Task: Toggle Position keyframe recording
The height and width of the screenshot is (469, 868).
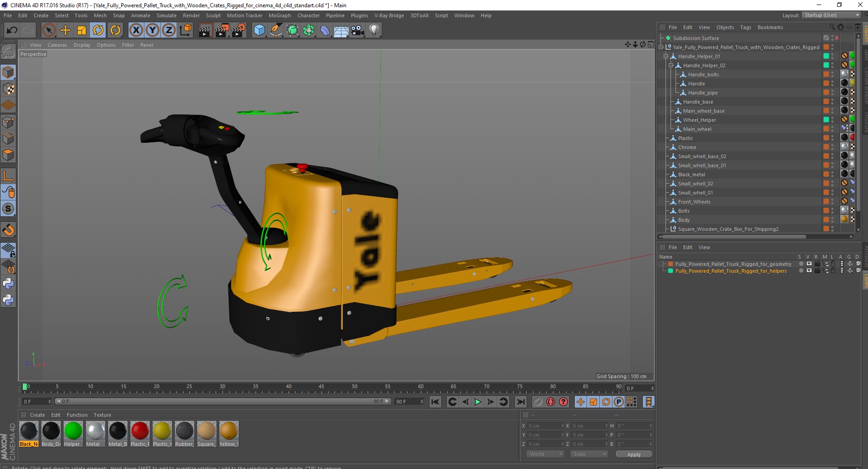Action: tap(581, 402)
